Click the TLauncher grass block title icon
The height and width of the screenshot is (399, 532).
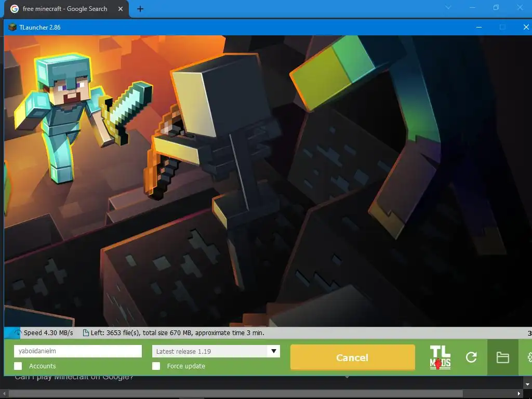(12, 27)
